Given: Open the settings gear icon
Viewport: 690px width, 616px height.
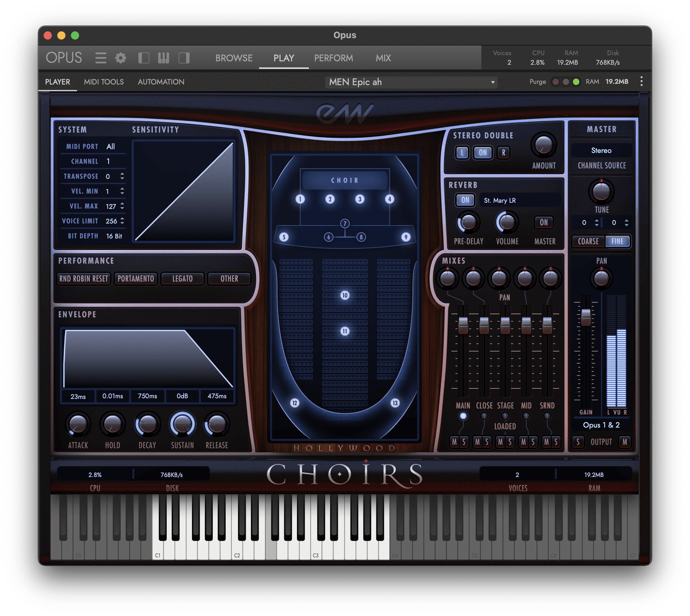Looking at the screenshot, I should click(120, 58).
